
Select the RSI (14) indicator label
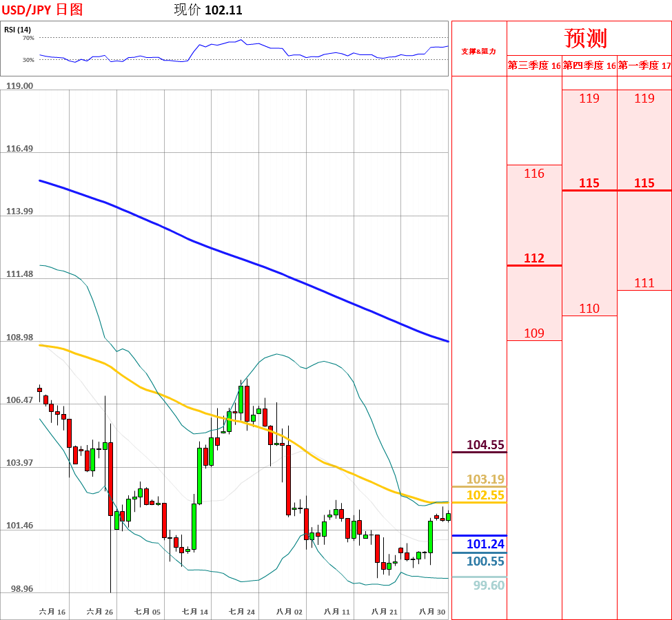[17, 29]
